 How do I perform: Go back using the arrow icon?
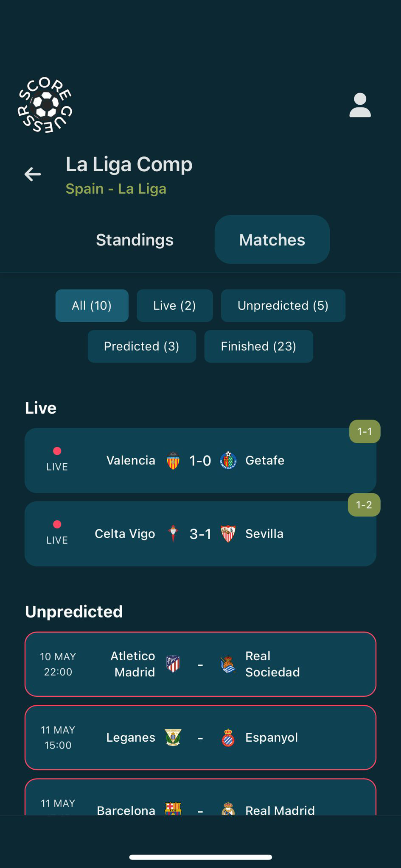(33, 174)
